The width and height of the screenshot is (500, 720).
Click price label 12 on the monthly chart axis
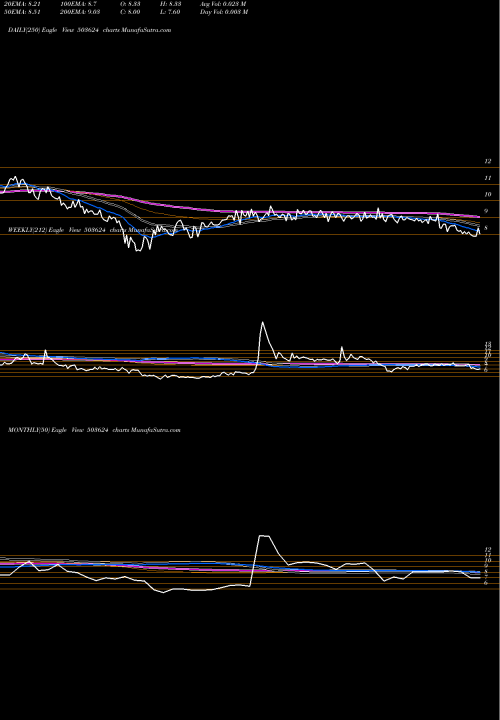pos(488,549)
